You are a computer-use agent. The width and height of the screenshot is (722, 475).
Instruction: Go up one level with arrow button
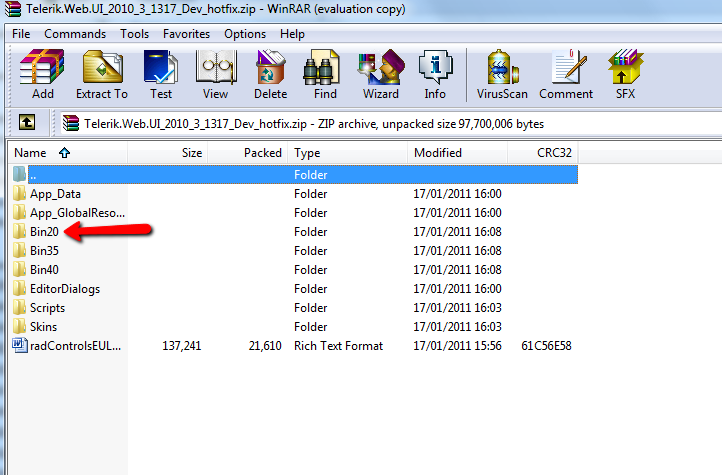[x=27, y=123]
